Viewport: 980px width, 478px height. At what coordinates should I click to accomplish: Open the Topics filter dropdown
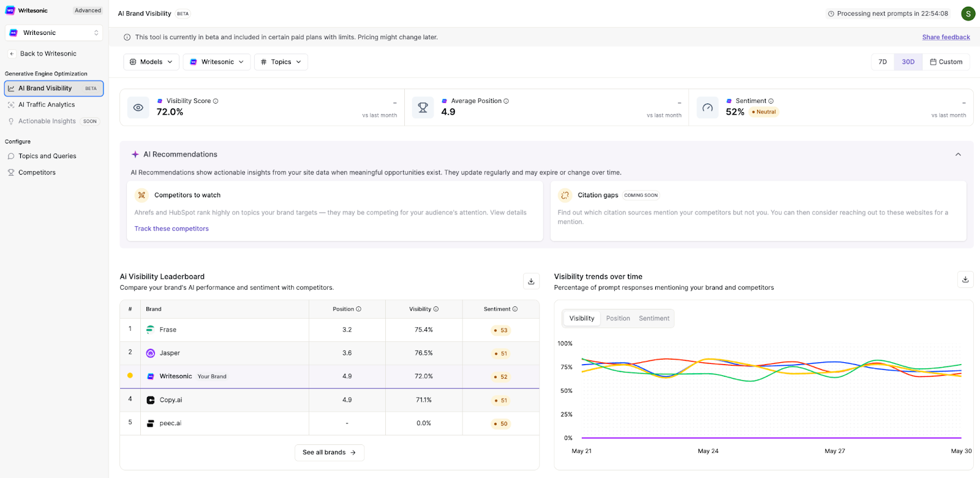(x=281, y=62)
